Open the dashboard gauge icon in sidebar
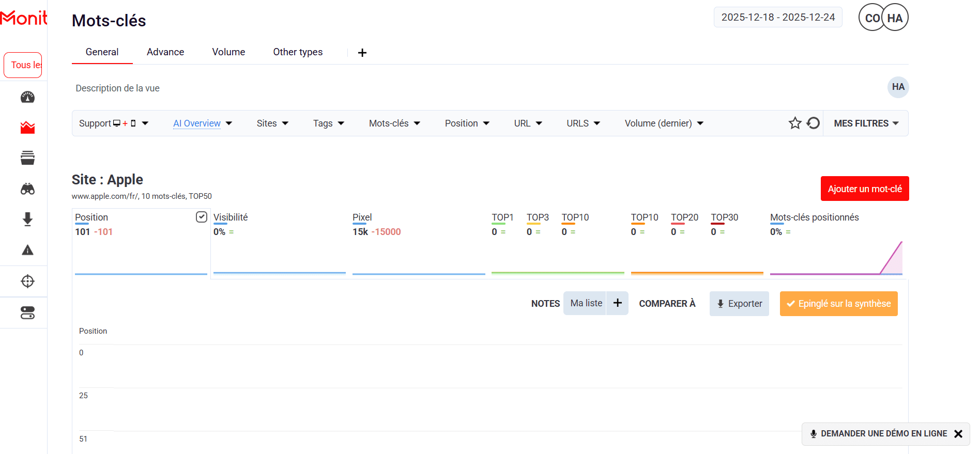 [27, 97]
